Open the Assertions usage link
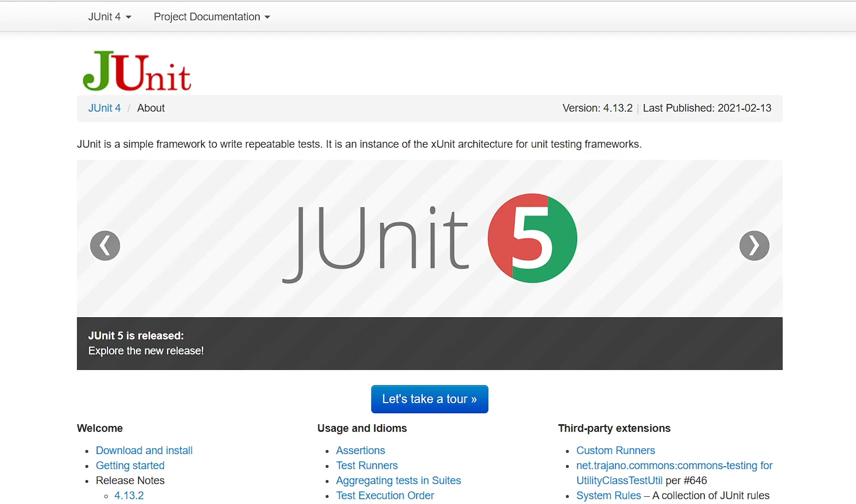 360,451
